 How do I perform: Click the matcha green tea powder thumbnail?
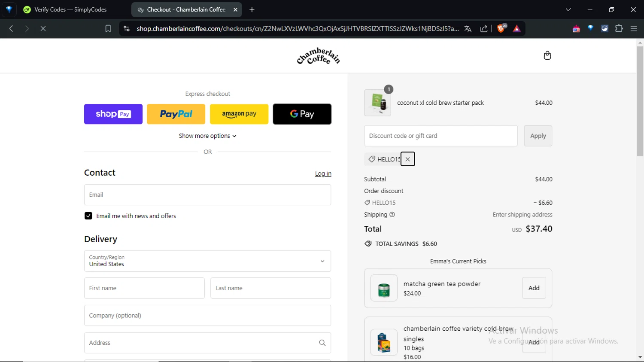pos(384,288)
